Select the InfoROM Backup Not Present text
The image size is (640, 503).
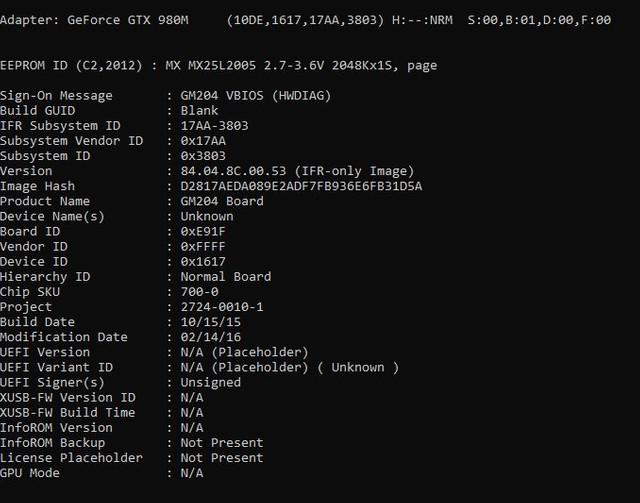[x=222, y=443]
